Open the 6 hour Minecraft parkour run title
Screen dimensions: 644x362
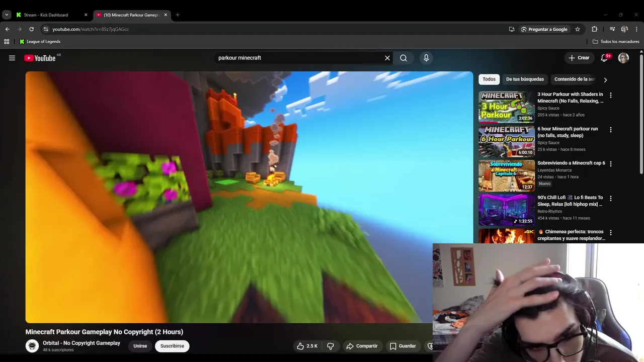tap(568, 132)
